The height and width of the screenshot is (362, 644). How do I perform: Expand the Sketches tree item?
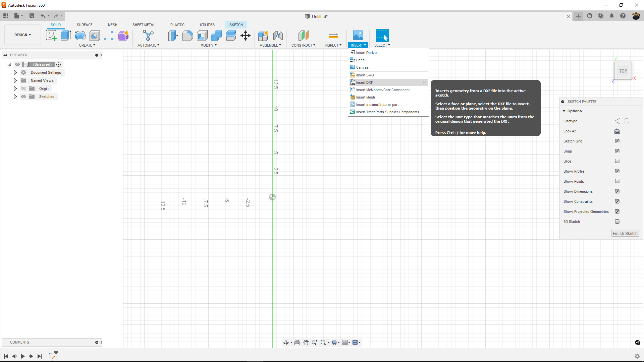[x=15, y=96]
